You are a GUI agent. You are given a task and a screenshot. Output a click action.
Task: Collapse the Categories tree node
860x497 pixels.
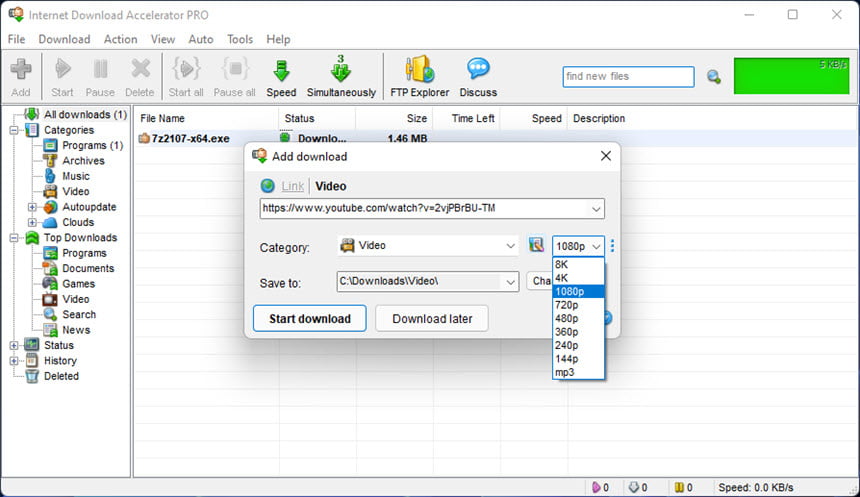pos(14,130)
